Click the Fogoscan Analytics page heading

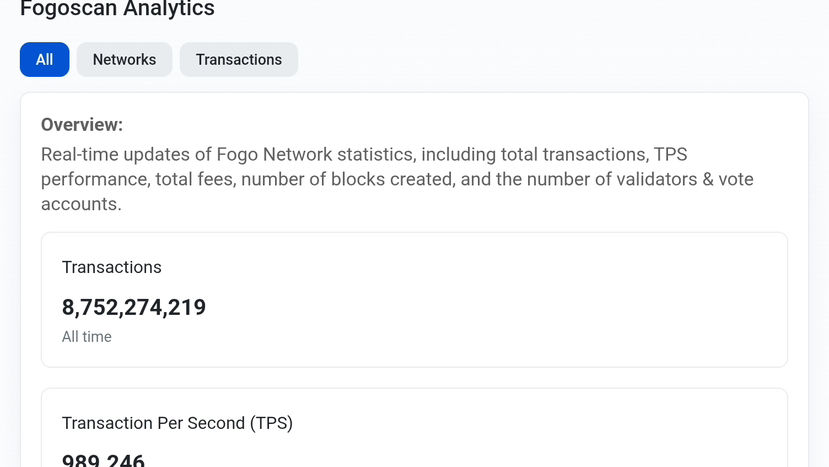coord(117,10)
